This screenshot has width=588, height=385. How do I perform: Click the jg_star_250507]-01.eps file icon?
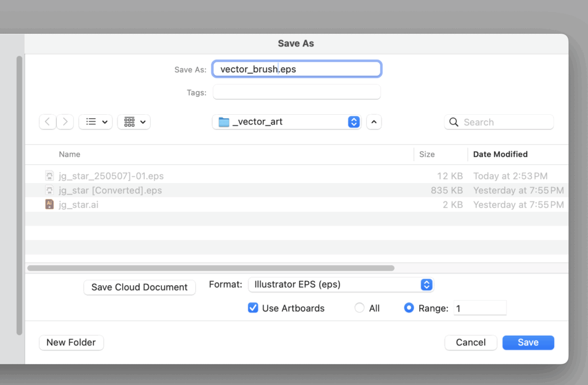coord(49,176)
